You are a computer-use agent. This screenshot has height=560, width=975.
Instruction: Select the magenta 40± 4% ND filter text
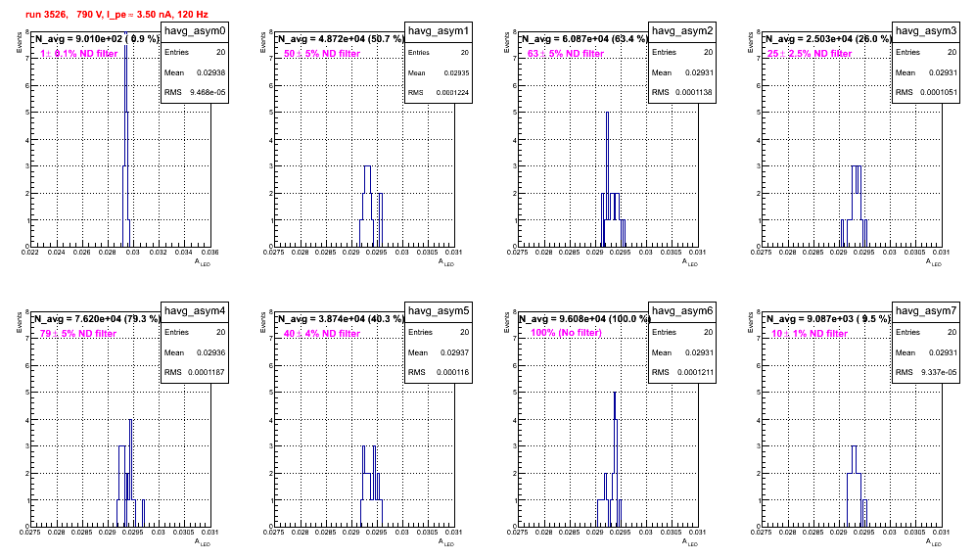322,334
